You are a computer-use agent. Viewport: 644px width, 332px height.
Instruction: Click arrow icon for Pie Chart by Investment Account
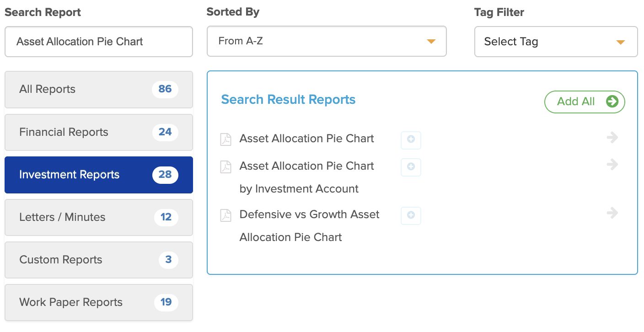pyautogui.click(x=612, y=165)
